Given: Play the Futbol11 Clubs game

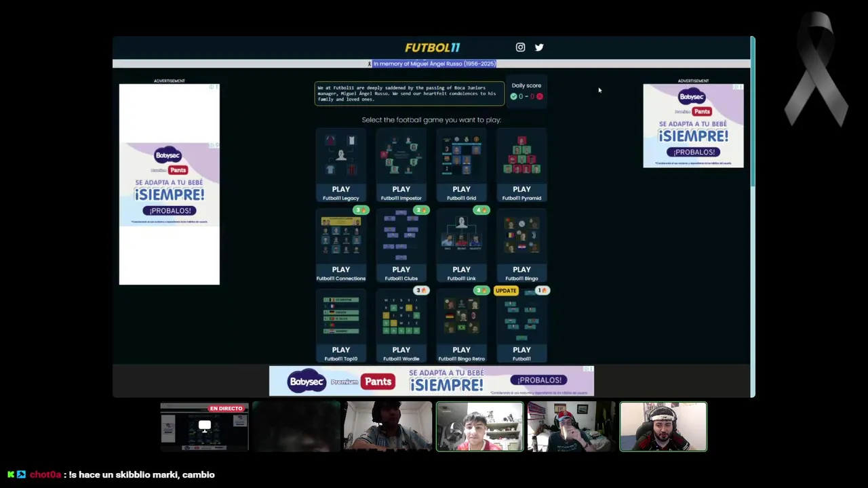Looking at the screenshot, I should pos(401,246).
